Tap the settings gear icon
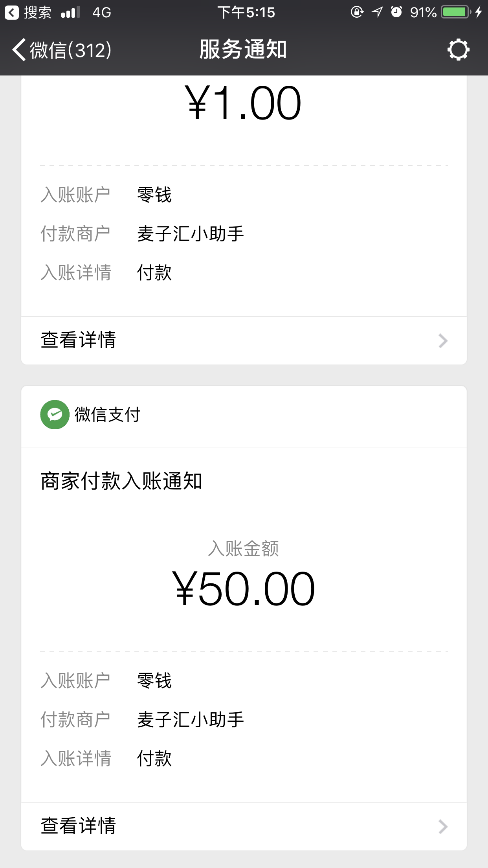The image size is (488, 868). (458, 50)
